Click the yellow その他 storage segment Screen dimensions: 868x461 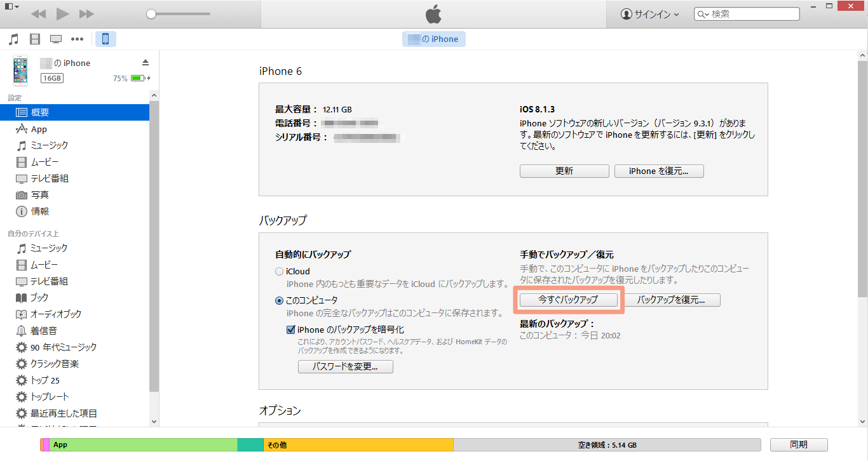(358, 444)
